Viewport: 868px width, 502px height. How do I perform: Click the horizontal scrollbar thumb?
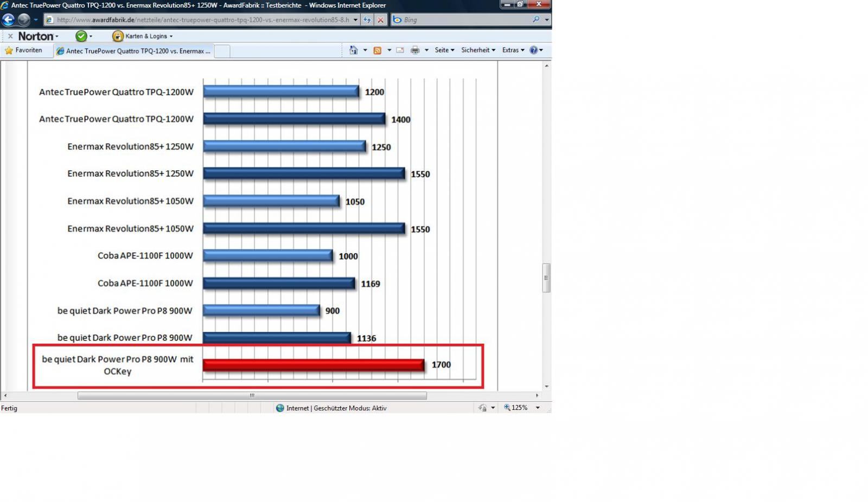click(x=252, y=396)
